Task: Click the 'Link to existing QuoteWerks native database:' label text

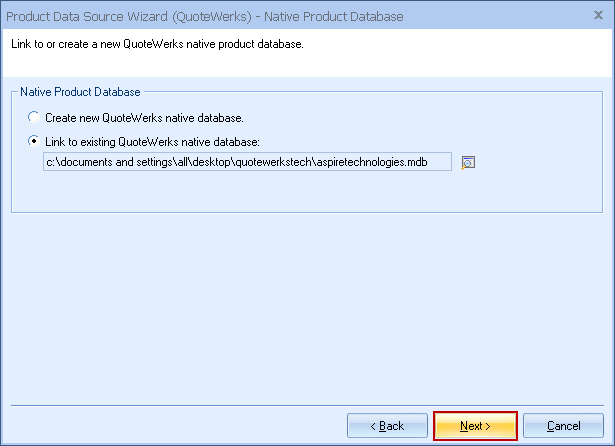Action: (152, 141)
